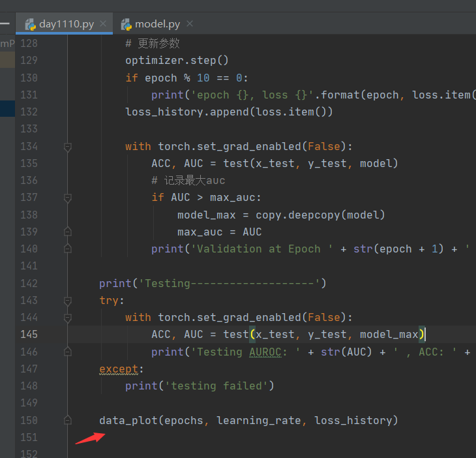The height and width of the screenshot is (458, 476).
Task: Click line number 142 in the gutter
Action: (x=29, y=283)
